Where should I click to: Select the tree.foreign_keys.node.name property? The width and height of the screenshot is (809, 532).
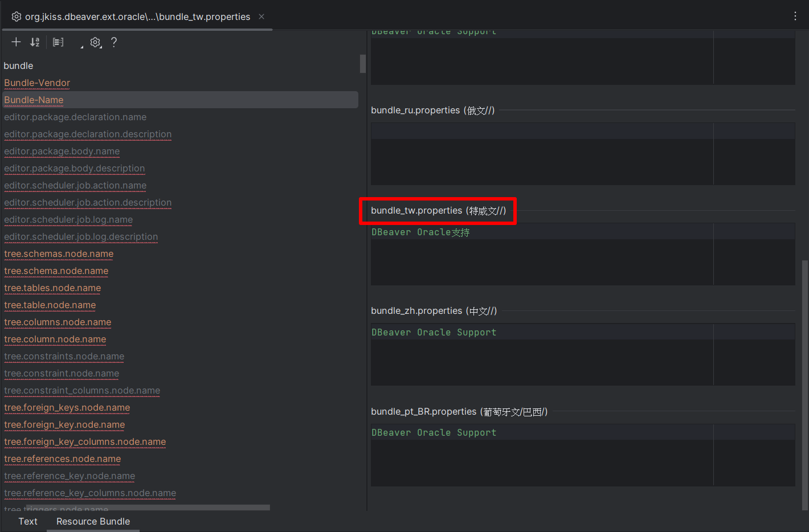67,407
